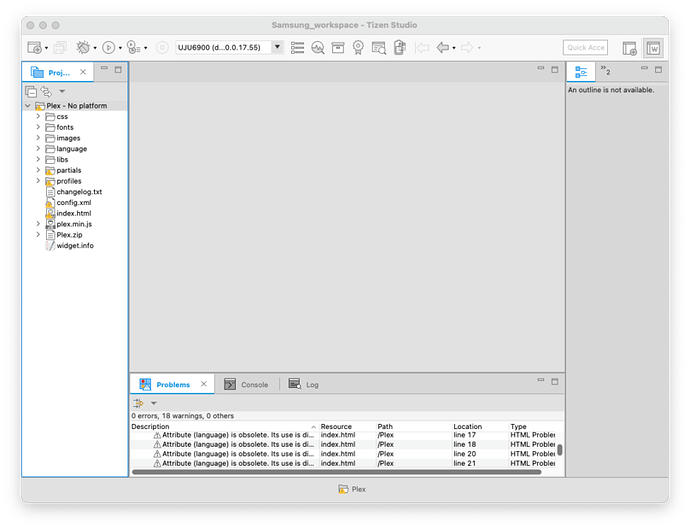690x528 pixels.
Task: Open the Back history dropdown arrow
Action: coord(454,48)
